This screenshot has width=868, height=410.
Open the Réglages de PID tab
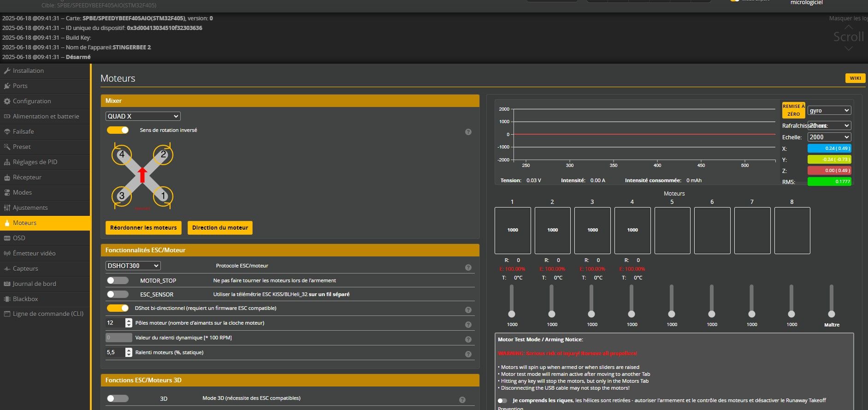[35, 162]
